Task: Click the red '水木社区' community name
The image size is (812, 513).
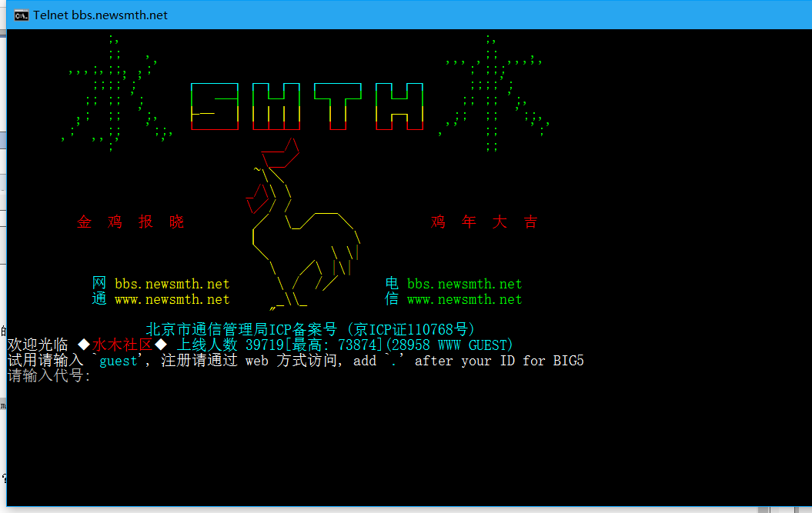Action: pos(122,345)
